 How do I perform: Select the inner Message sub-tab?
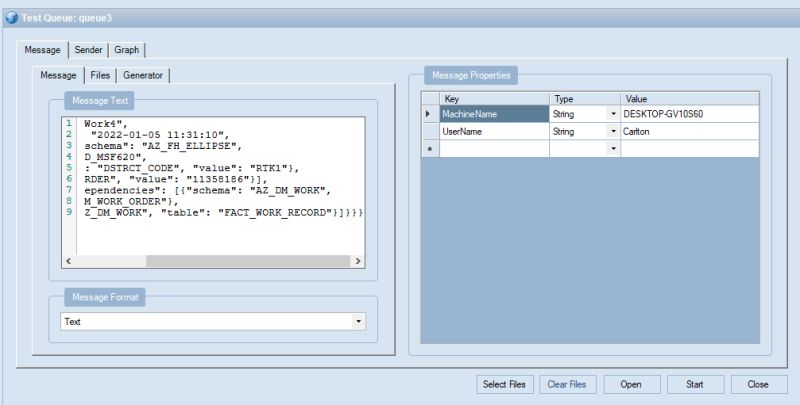pyautogui.click(x=58, y=75)
